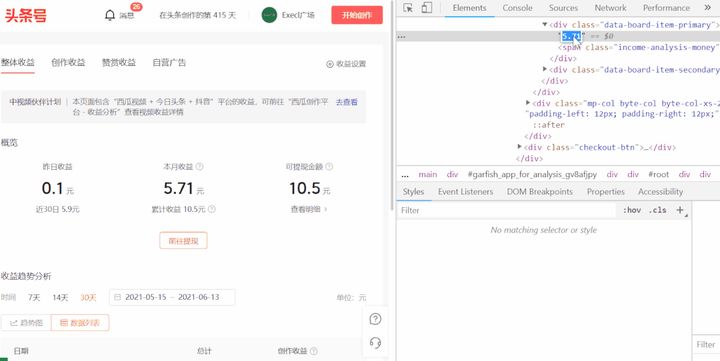This screenshot has width=720, height=361.
Task: Focus the computed sidebar Filter field
Action: (x=706, y=344)
